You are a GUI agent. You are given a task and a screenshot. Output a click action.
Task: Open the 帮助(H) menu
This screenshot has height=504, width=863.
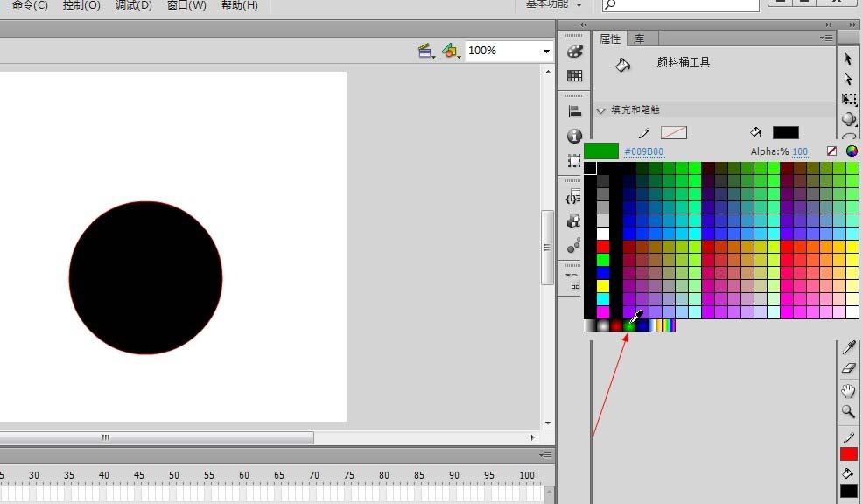tap(239, 5)
